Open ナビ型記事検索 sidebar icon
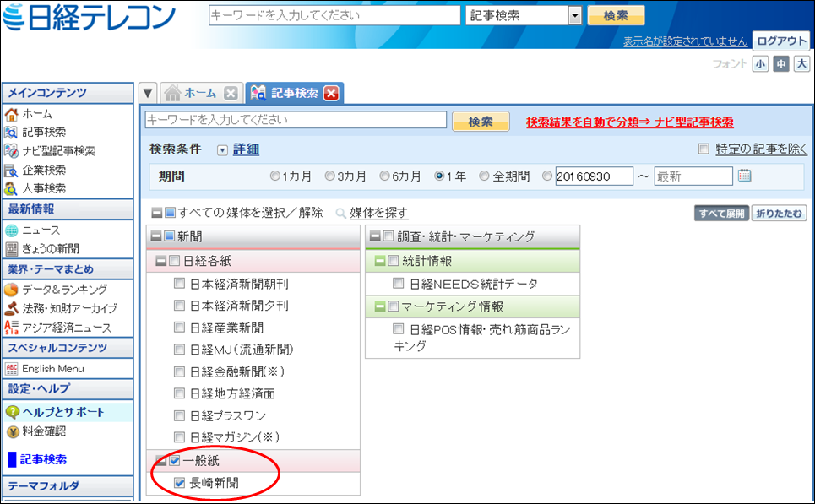The height and width of the screenshot is (504, 815). click(11, 151)
